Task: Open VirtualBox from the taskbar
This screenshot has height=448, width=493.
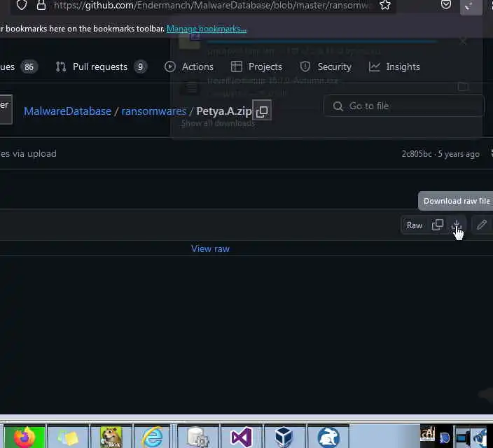Action: tap(284, 437)
